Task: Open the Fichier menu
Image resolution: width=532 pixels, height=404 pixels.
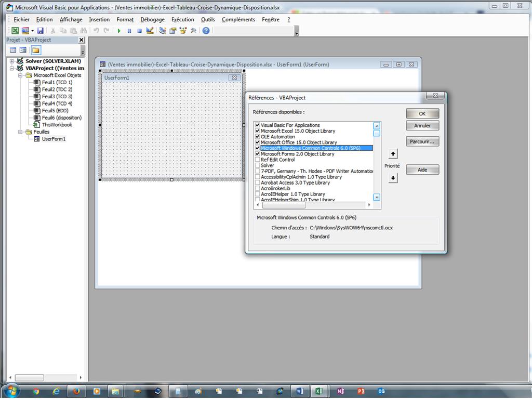Action: (x=21, y=19)
